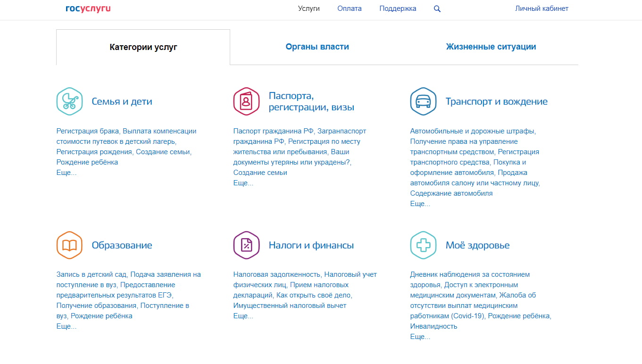This screenshot has width=642, height=364.
Task: Click the percent document icon for Налоги и финансы
Action: [x=246, y=245]
